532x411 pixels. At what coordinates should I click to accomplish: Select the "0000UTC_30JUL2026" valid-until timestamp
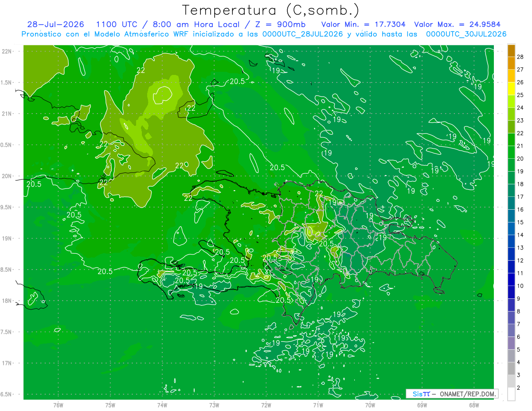(x=466, y=34)
